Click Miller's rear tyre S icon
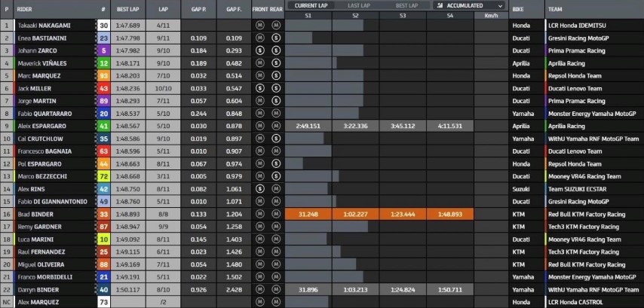Viewport: 644px width, 308px height. 274,88
